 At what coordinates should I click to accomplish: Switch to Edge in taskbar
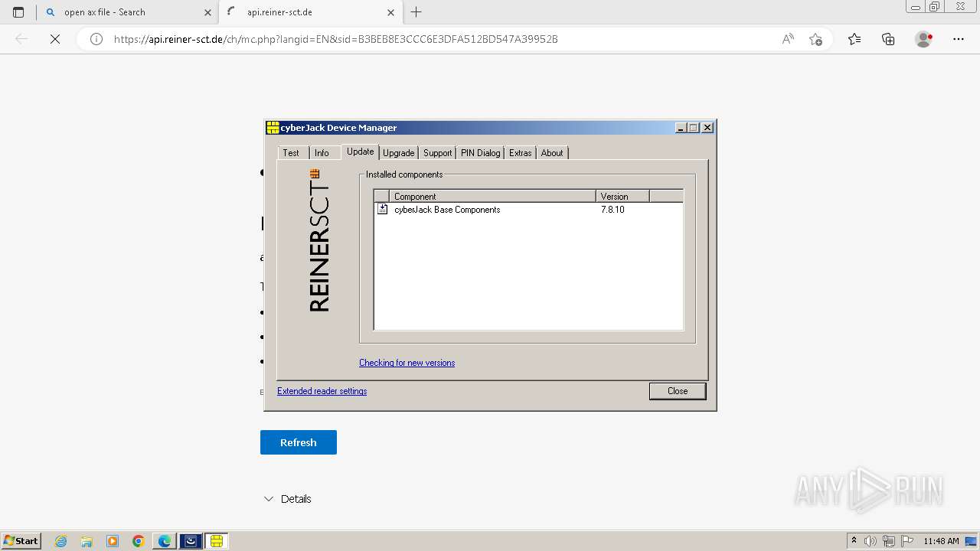tap(165, 541)
